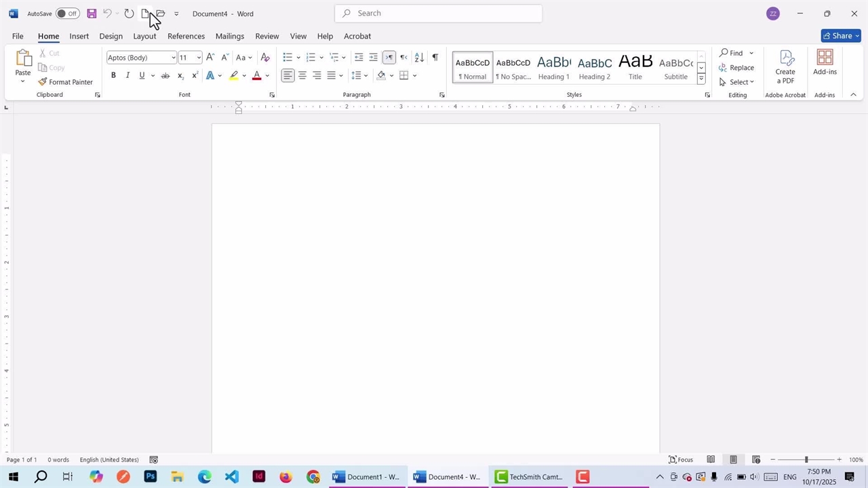This screenshot has width=868, height=488.
Task: Click the Search box in title bar
Action: (438, 14)
